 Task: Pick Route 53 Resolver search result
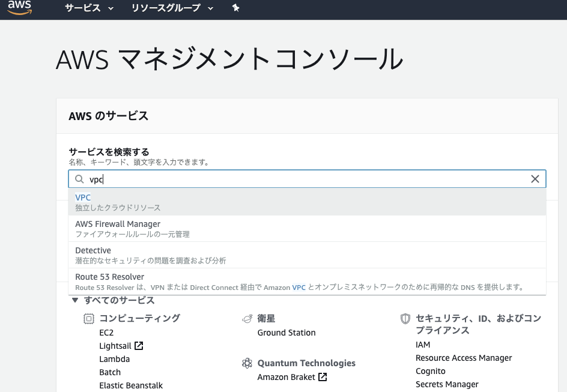(x=109, y=277)
